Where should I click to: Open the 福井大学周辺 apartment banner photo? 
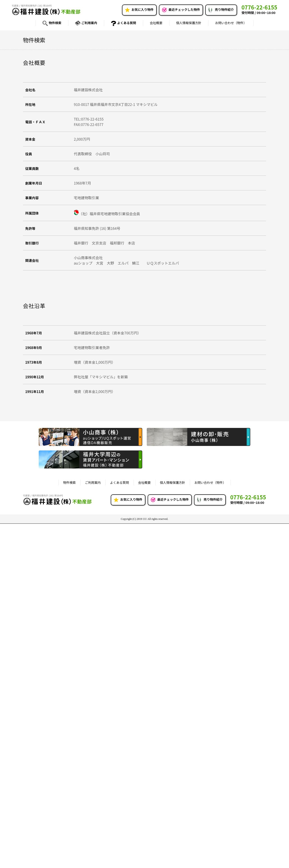[59, 459]
